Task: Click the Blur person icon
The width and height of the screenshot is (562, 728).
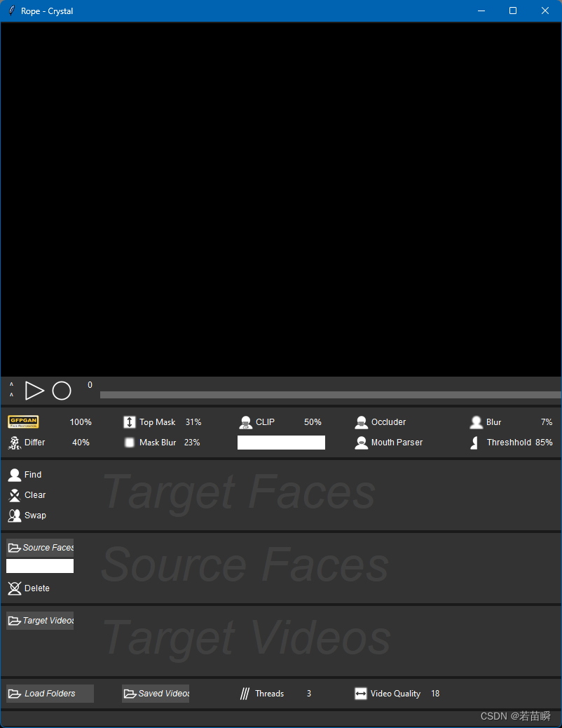Action: click(x=476, y=422)
